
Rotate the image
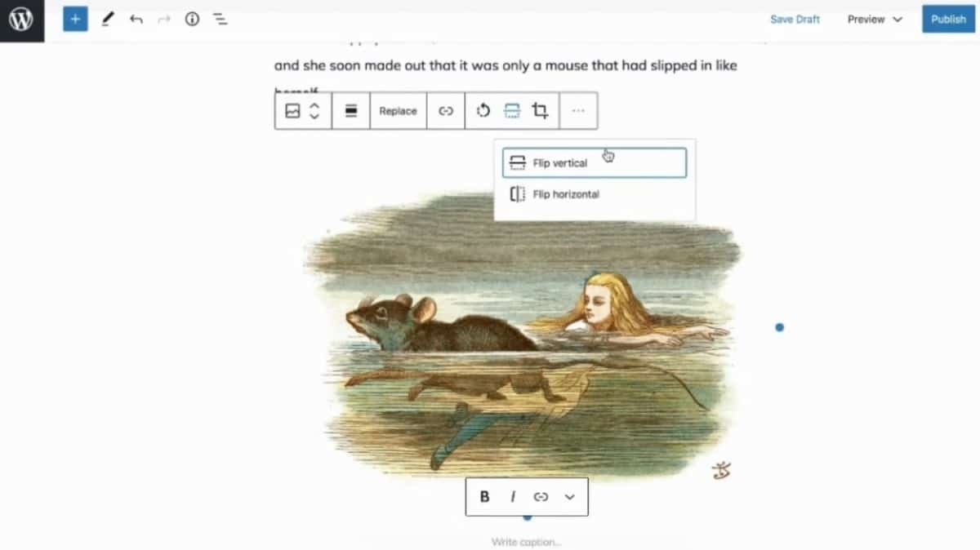pos(483,111)
